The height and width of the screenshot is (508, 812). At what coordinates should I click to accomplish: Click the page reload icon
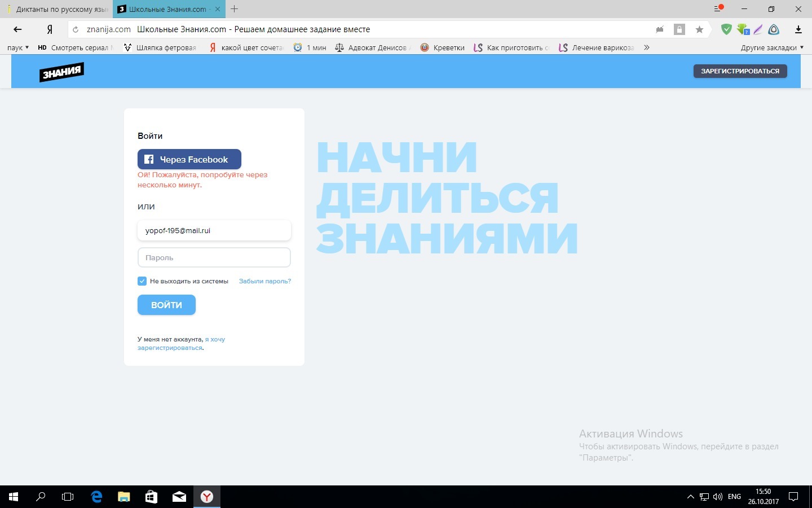click(x=76, y=29)
